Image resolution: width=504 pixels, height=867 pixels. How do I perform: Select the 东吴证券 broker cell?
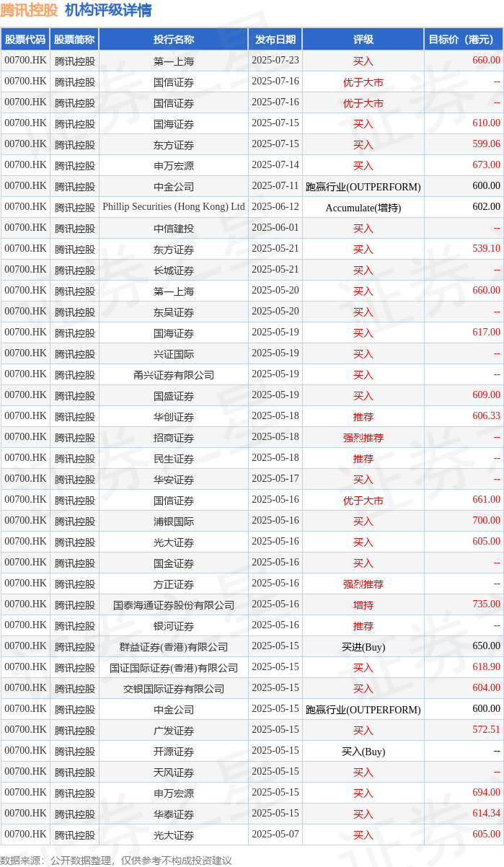pos(174,312)
